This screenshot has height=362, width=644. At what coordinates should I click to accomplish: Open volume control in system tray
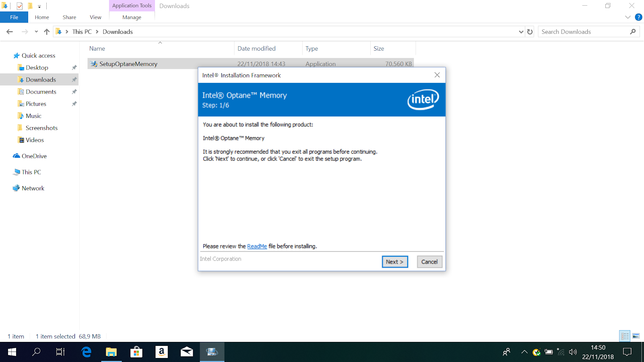[573, 352]
